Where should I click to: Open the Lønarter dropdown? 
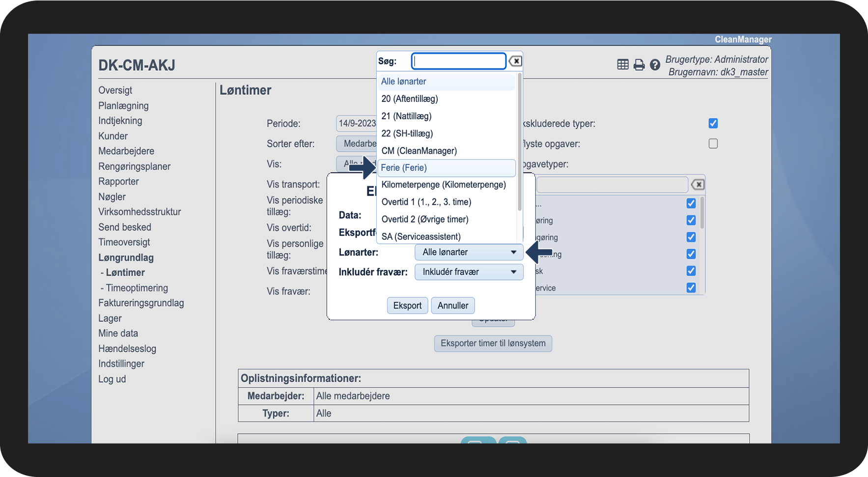(x=469, y=252)
